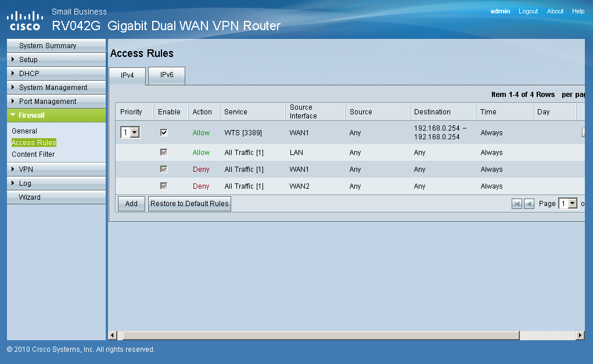Viewport: 593px width, 364px height.
Task: Expand the Log menu
Action: [x=56, y=183]
